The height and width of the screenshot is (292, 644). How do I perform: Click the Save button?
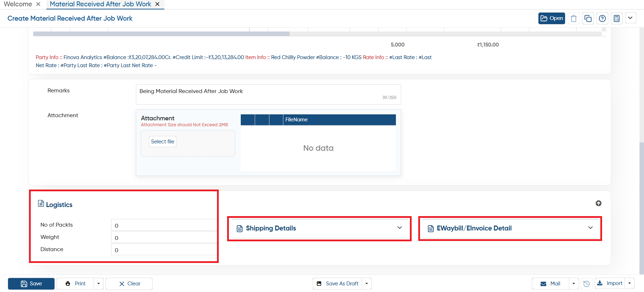point(31,284)
